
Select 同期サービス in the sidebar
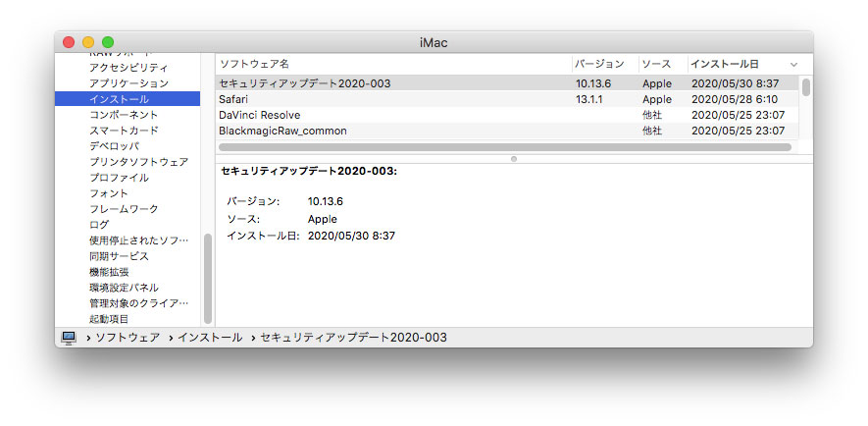119,256
